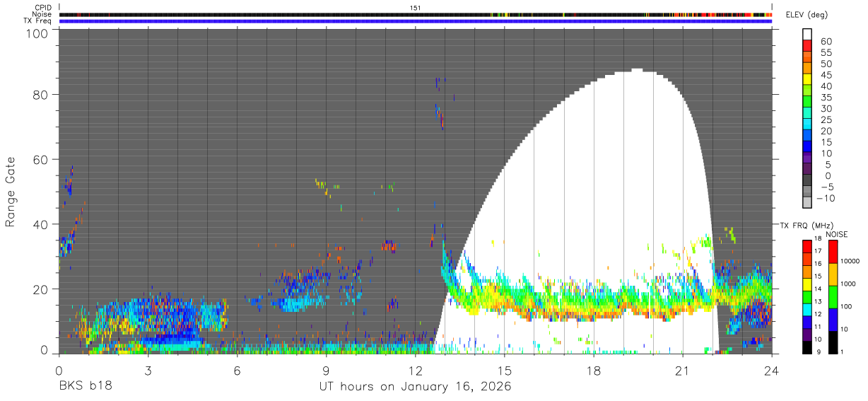This screenshot has height=401, width=868.
Task: Click the yellow segment of the elevation colorbar
Action: tap(807, 79)
